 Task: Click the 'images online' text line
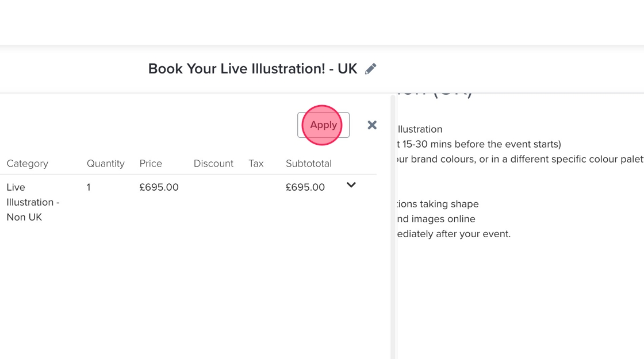436,219
